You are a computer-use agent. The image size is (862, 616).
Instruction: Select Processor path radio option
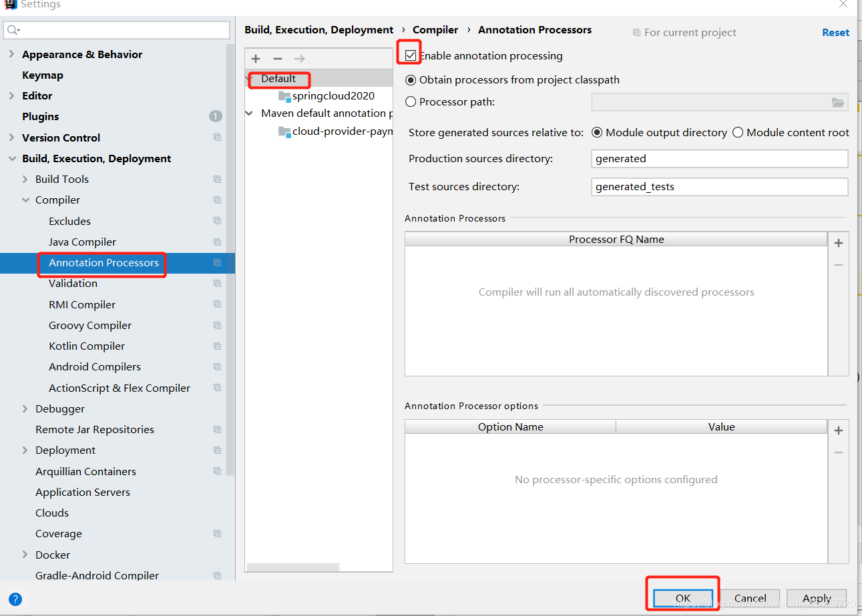[411, 102]
